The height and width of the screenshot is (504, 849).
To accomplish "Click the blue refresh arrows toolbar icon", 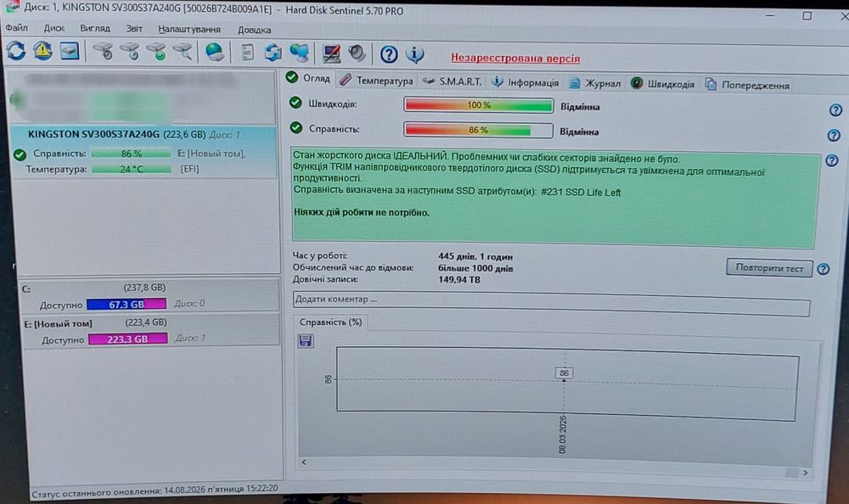I will (x=16, y=52).
